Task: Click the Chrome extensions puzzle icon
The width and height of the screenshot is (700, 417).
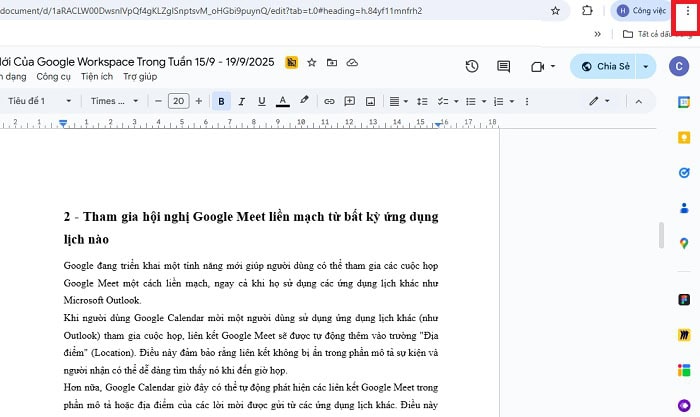Action: pos(587,11)
